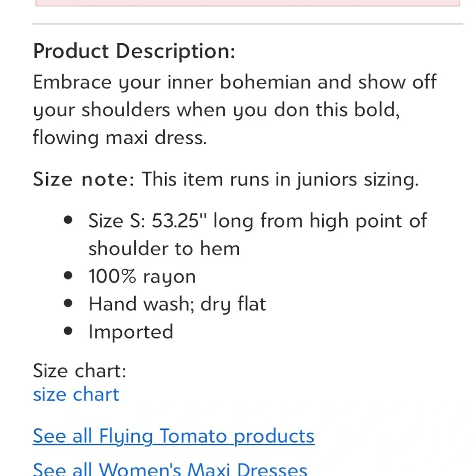This screenshot has height=476, width=476.
Task: Click the bullet beside Imported
Action: click(x=69, y=331)
